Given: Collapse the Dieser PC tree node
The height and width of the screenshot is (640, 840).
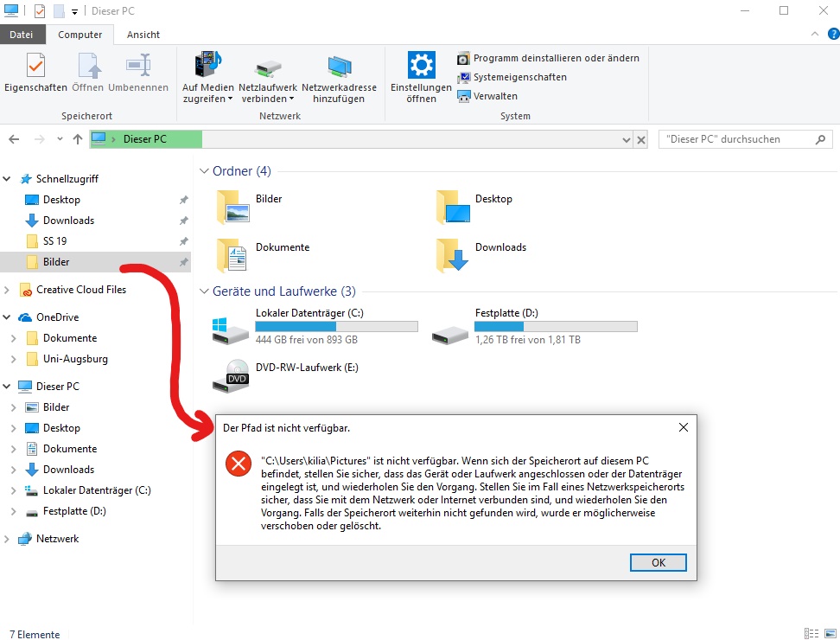Looking at the screenshot, I should [x=6, y=387].
